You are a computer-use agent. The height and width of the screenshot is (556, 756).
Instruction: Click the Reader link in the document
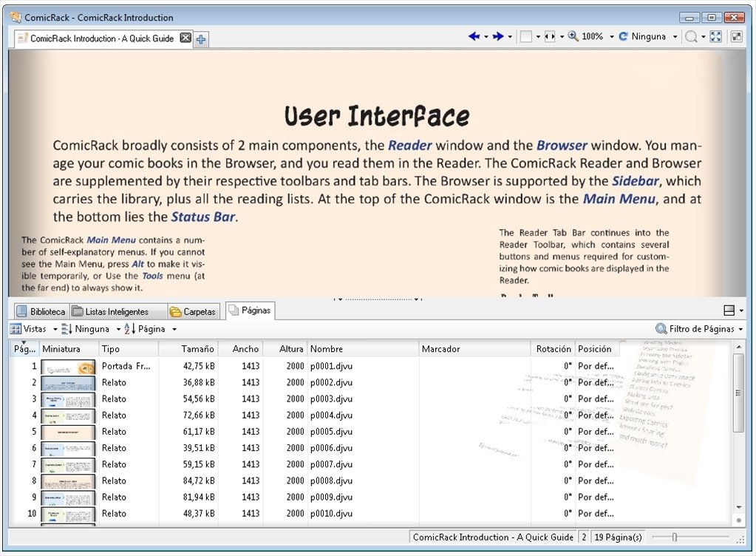click(410, 145)
